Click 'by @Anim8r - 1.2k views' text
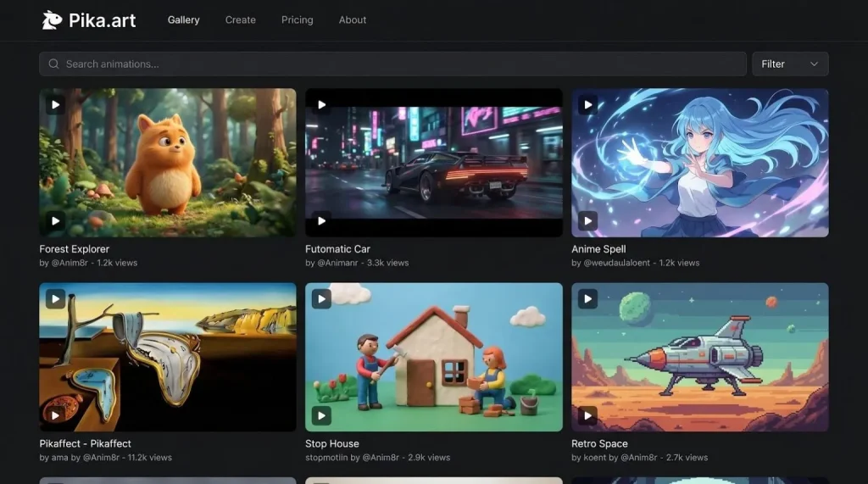Viewport: 868px width, 484px height. 88,263
